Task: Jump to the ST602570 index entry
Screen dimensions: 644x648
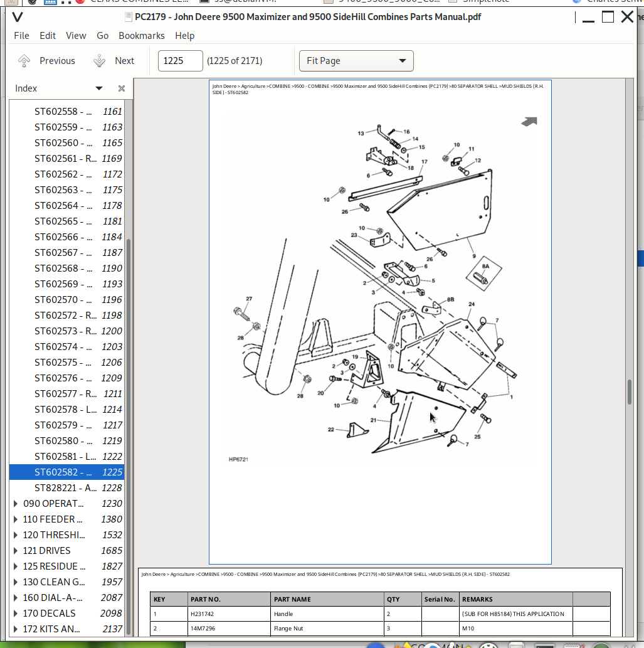Action: click(63, 299)
